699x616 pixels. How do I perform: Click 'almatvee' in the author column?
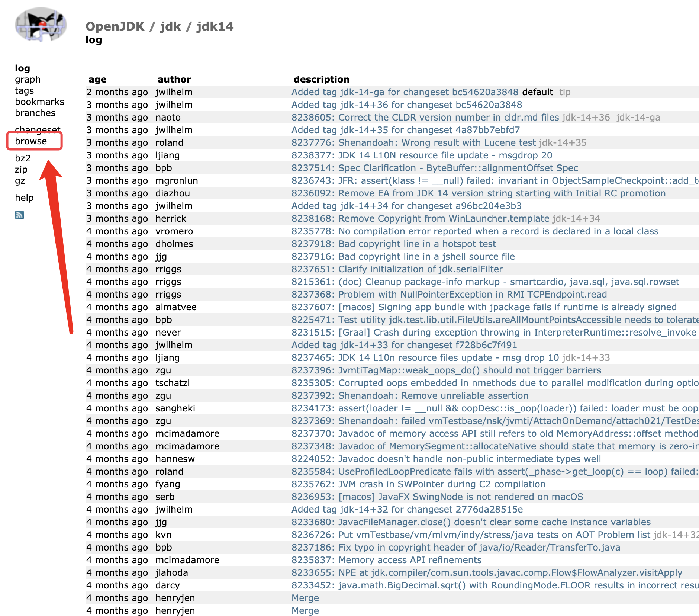(x=176, y=307)
